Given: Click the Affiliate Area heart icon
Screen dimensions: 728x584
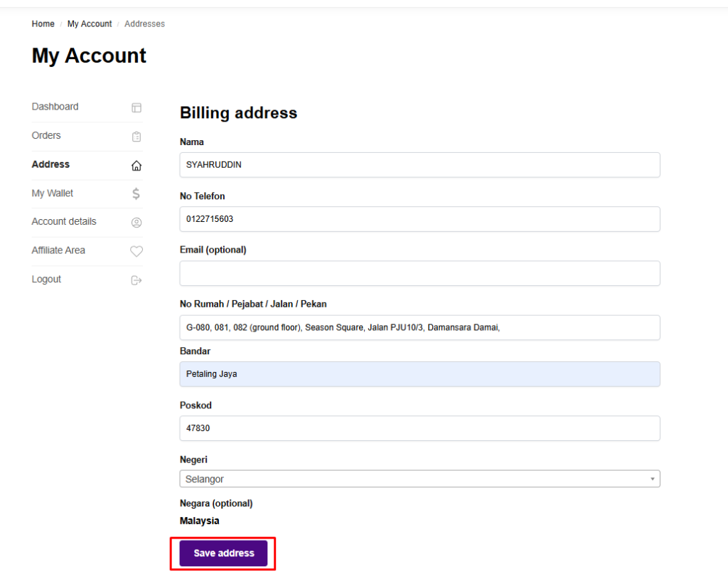Looking at the screenshot, I should tap(136, 251).
